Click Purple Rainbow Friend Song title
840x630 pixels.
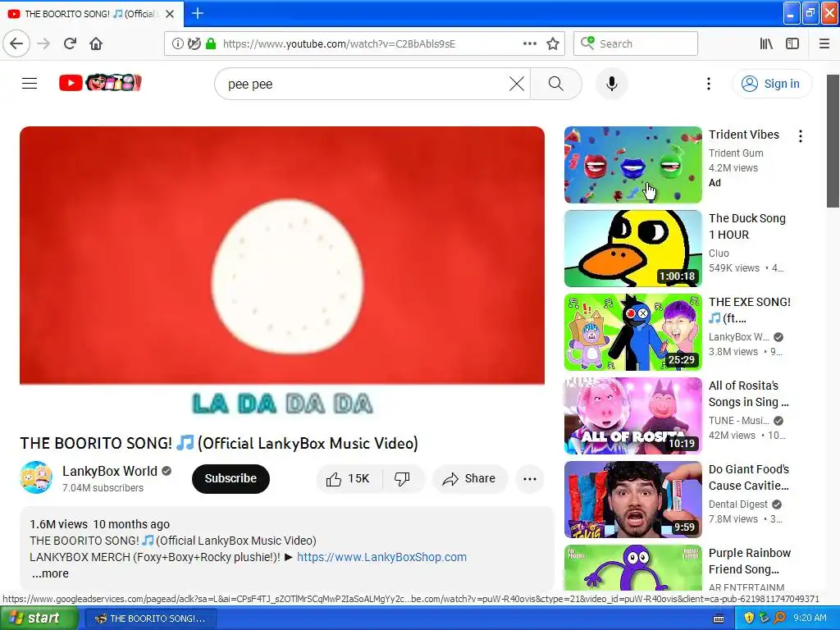pos(750,560)
